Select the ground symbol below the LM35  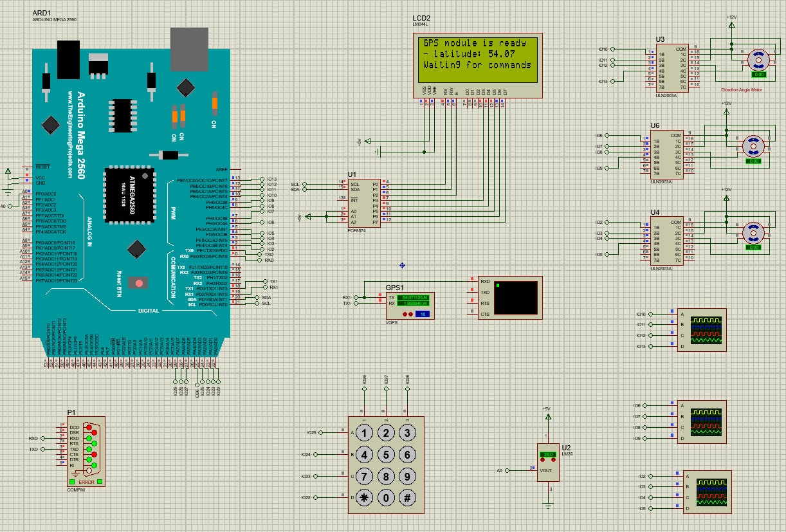[548, 506]
